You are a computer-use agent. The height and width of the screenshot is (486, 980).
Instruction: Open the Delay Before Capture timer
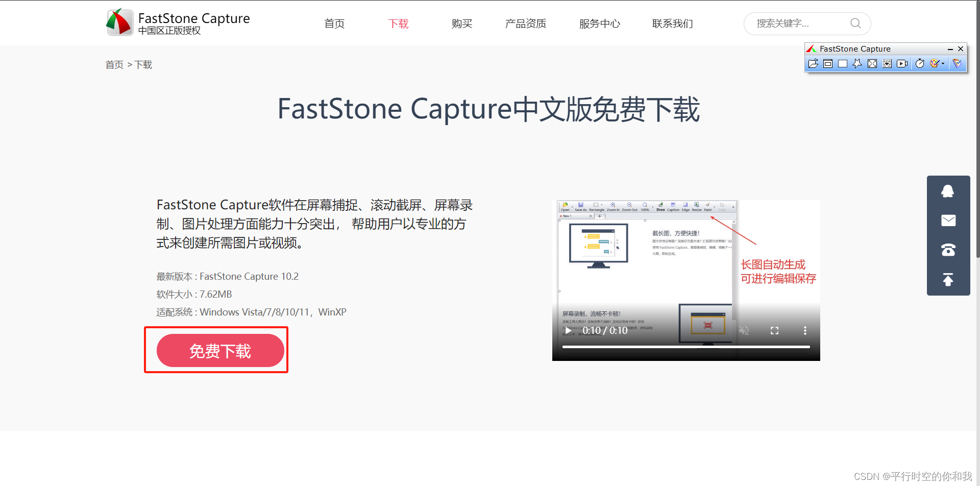point(920,63)
